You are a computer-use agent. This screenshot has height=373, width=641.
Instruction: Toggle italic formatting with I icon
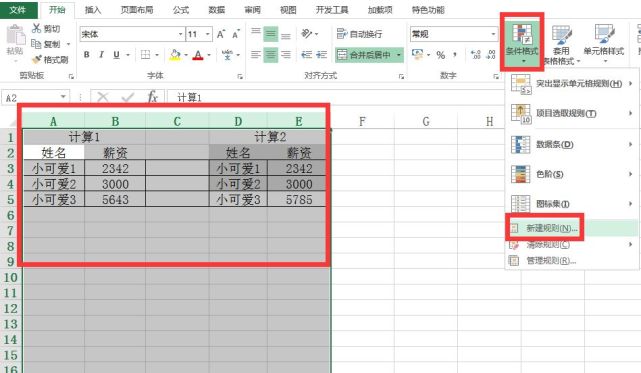101,55
